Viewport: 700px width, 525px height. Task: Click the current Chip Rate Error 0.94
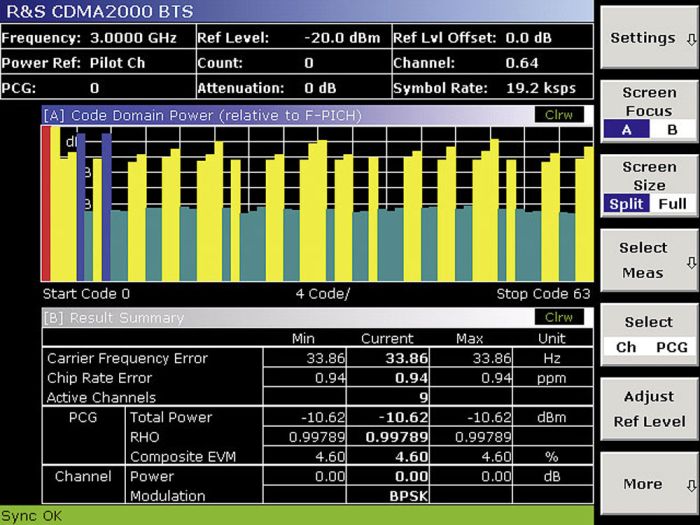[412, 378]
